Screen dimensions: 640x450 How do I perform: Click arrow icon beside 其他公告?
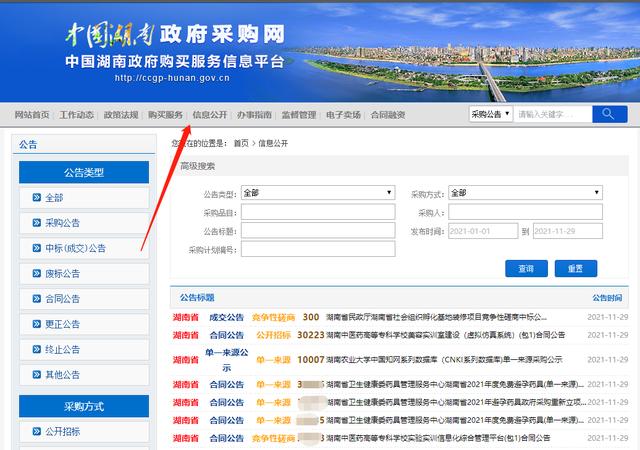[37, 375]
